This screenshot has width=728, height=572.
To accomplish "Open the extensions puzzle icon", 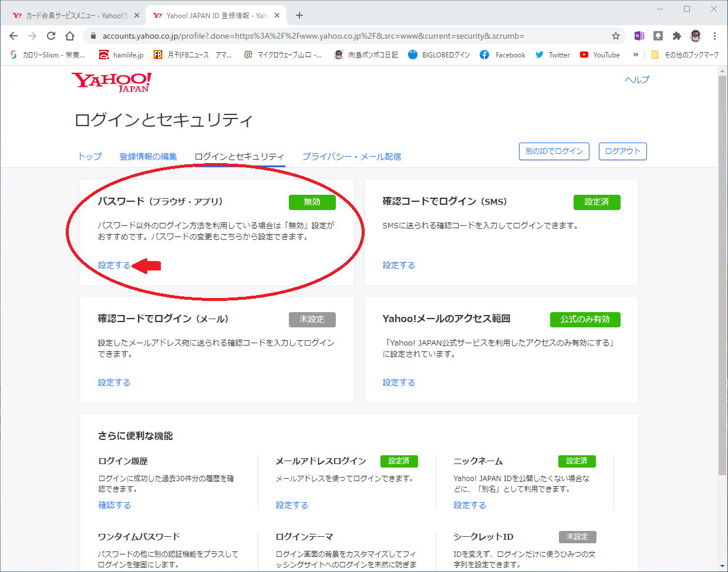I will (x=677, y=36).
